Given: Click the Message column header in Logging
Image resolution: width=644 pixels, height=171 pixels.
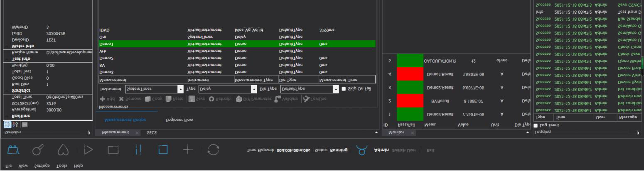Looking at the screenshot, I should 628,117.
